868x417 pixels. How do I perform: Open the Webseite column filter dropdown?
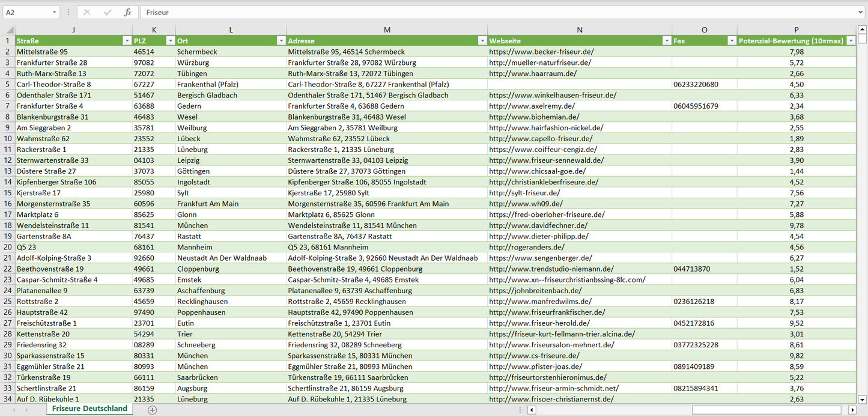tap(666, 41)
